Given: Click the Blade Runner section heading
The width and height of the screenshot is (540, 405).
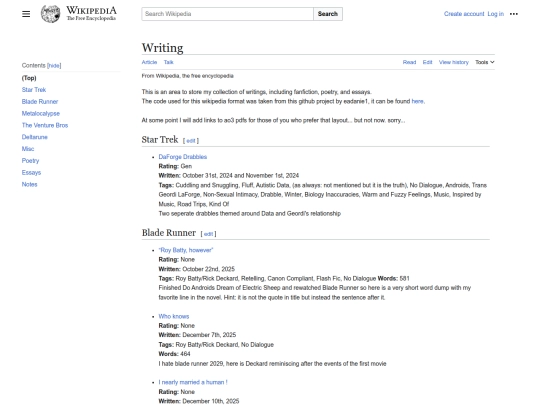Looking at the screenshot, I should 169,233.
